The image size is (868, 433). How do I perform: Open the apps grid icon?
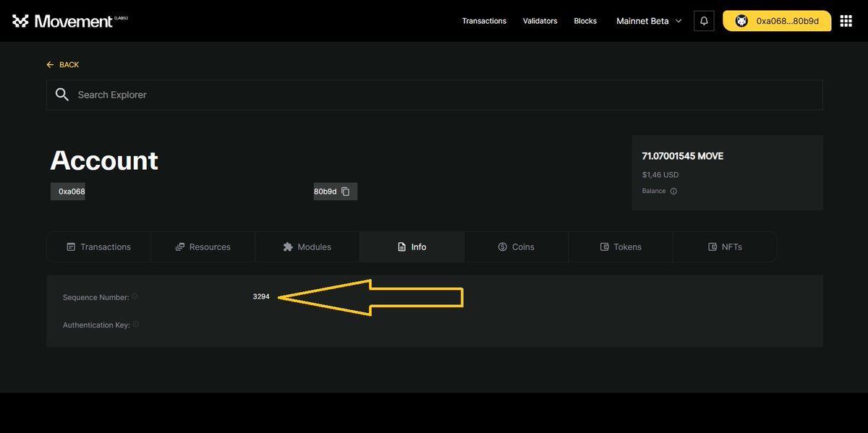(x=846, y=20)
